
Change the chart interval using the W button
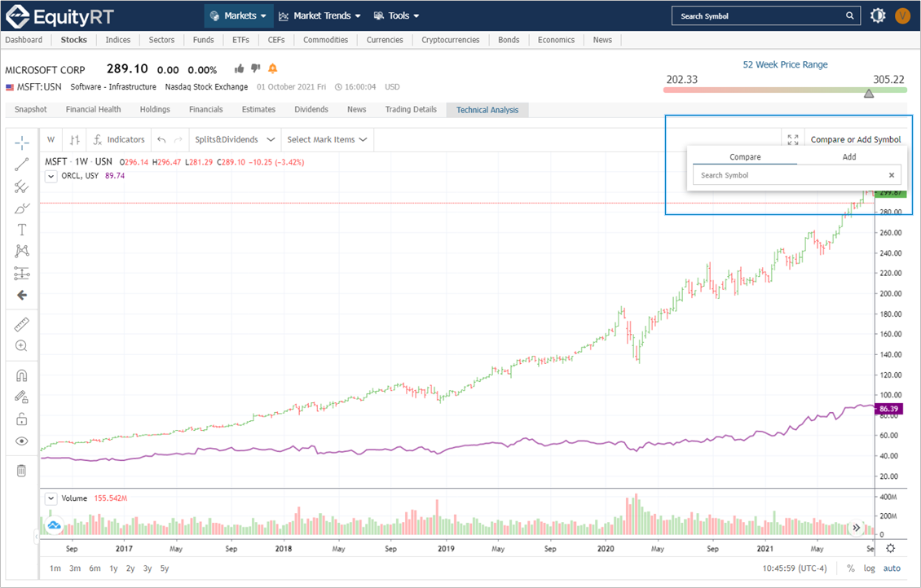pyautogui.click(x=51, y=139)
